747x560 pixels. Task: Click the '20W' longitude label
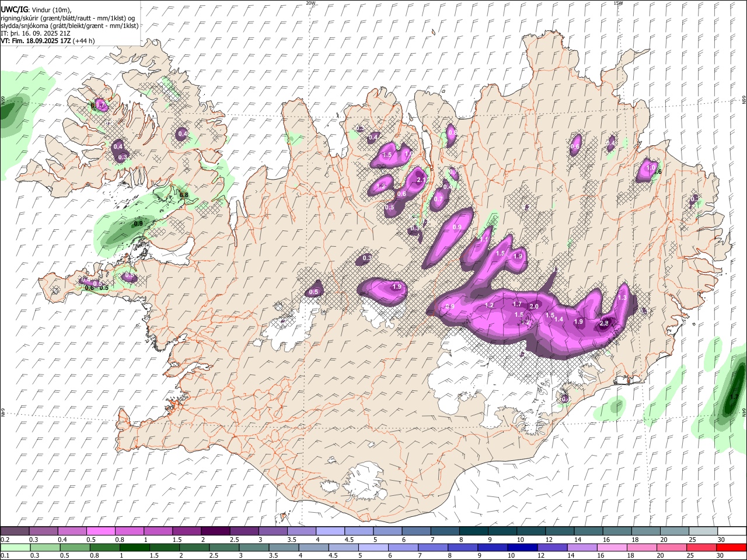[x=310, y=3]
